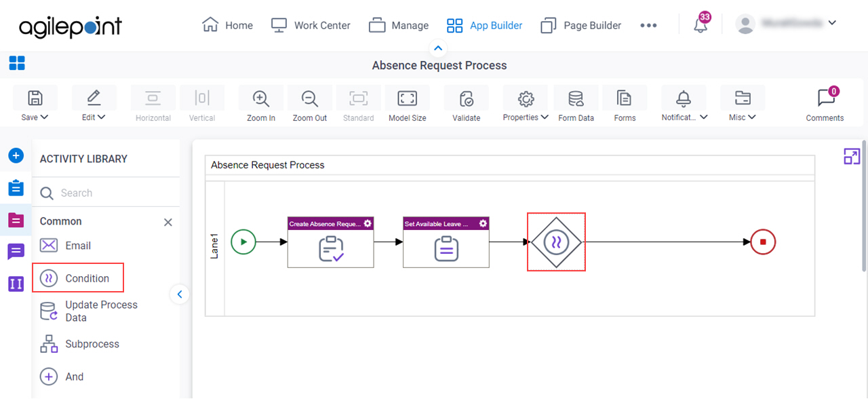
Task: Open Form Data
Action: (x=576, y=104)
